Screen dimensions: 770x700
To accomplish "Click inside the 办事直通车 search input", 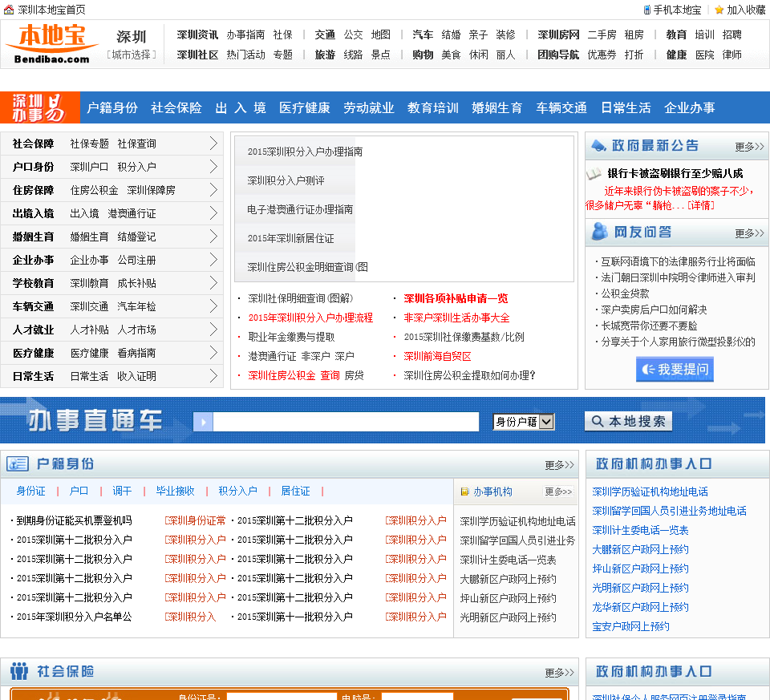I will [346, 422].
